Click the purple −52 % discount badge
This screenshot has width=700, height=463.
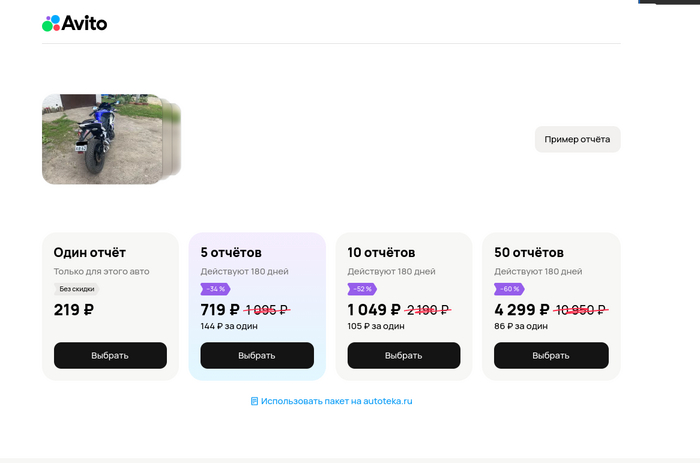[x=362, y=289]
